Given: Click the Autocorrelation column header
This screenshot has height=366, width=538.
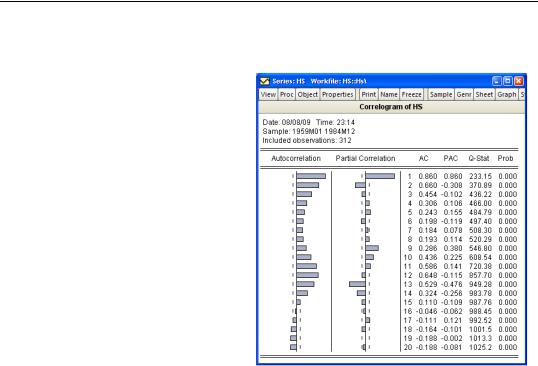Looking at the screenshot, I should coord(296,158).
